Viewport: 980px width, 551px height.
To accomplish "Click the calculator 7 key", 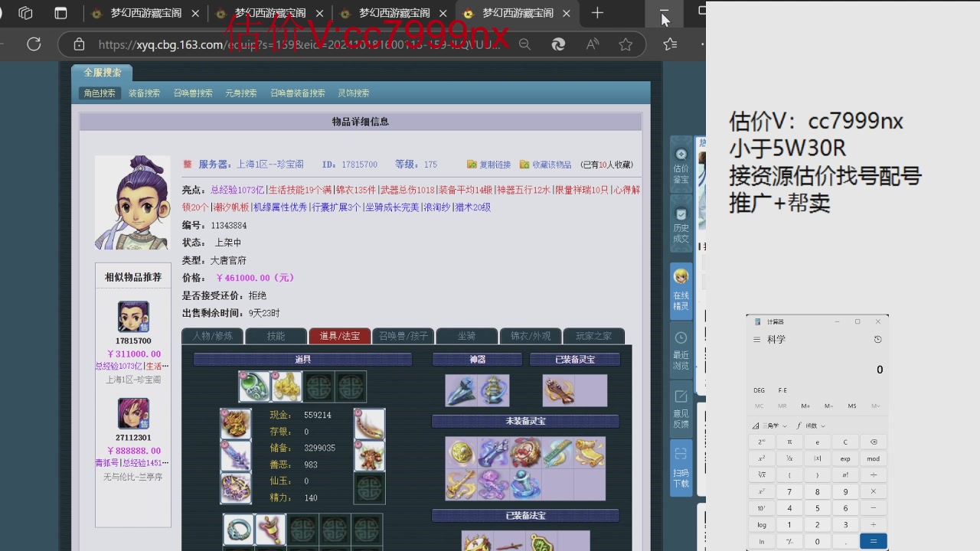I will click(x=789, y=491).
